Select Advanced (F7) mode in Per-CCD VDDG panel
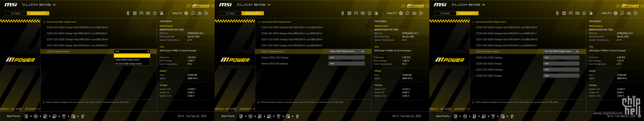This screenshot has height=121, width=644. click(467, 13)
